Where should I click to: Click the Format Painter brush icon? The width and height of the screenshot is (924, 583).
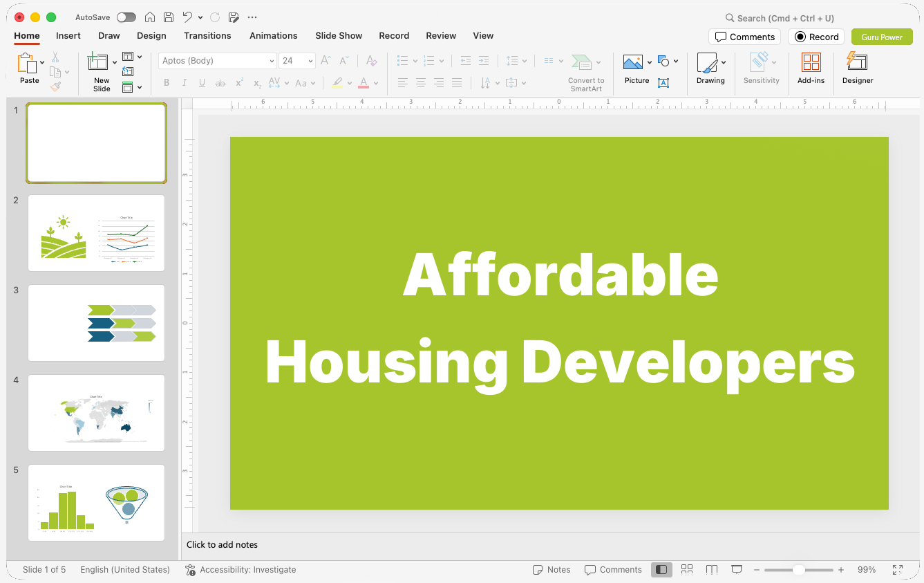tap(55, 86)
